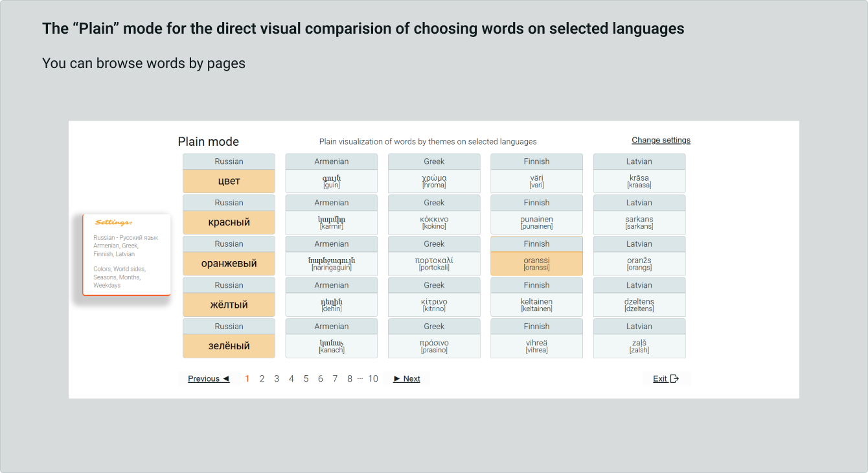This screenshot has width=868, height=473.
Task: Click the Latvian word dzeltens
Action: click(639, 305)
